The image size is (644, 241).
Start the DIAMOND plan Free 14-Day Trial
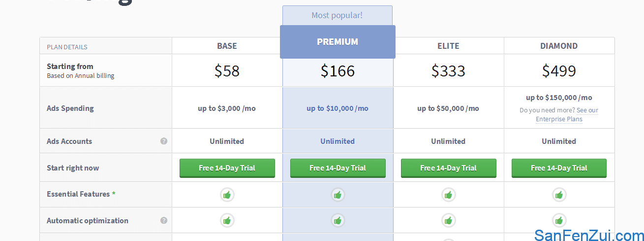pos(559,168)
